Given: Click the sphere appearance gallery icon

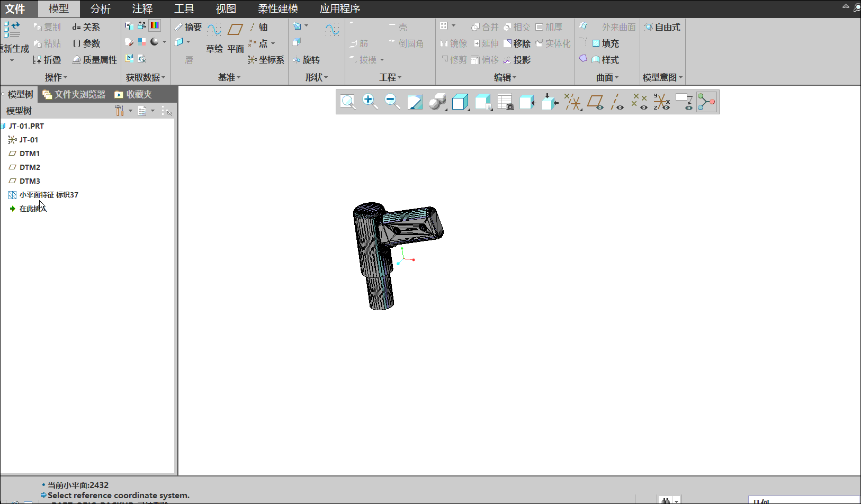Looking at the screenshot, I should [154, 42].
